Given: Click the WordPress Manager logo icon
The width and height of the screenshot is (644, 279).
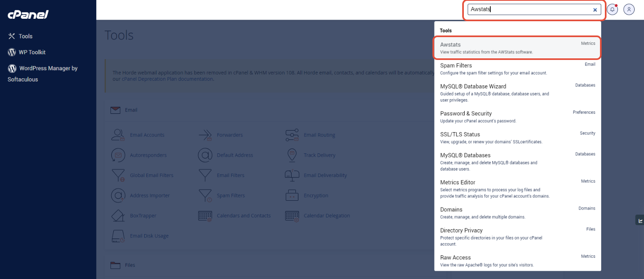Looking at the screenshot, I should 12,69.
